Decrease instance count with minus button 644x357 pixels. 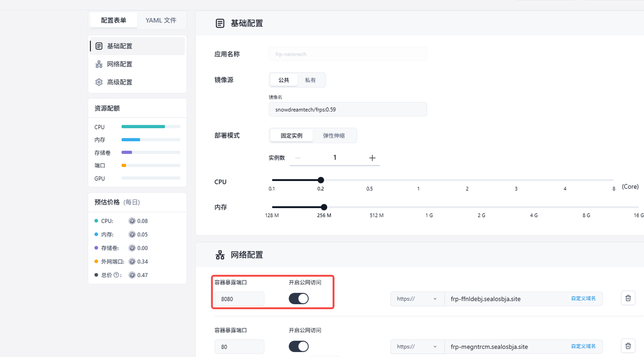tap(298, 158)
